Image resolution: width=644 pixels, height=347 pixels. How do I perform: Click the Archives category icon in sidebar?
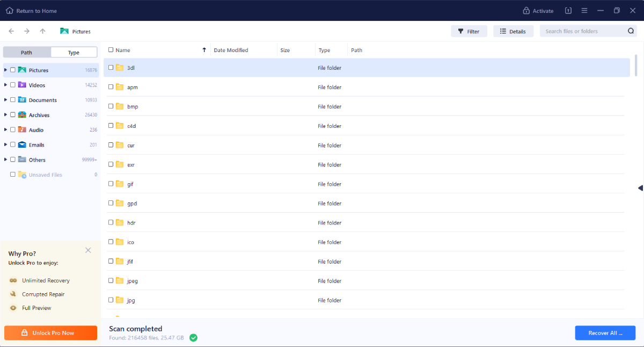click(x=22, y=115)
